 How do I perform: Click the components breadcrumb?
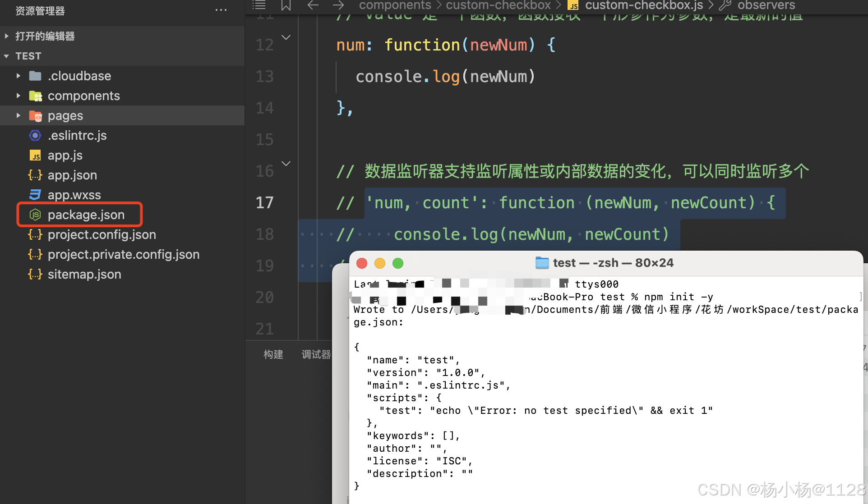tap(395, 5)
